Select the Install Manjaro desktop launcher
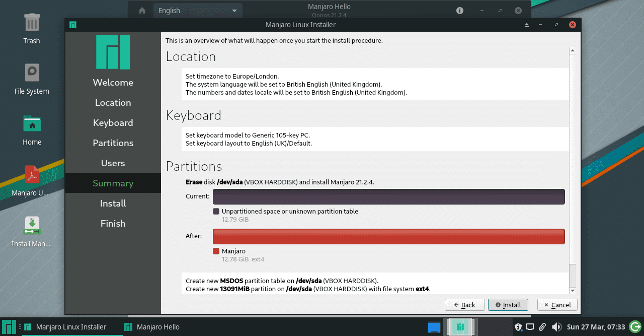 [x=32, y=226]
